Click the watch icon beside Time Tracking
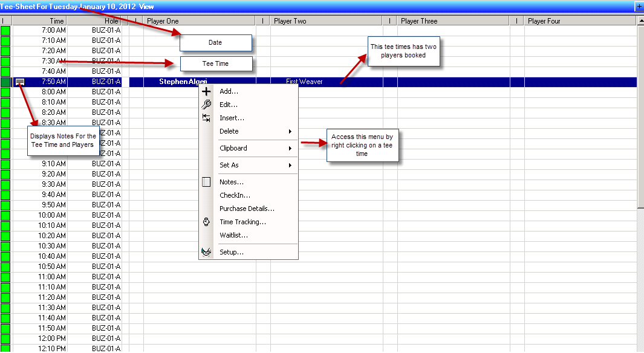Image resolution: width=644 pixels, height=353 pixels. [x=206, y=222]
